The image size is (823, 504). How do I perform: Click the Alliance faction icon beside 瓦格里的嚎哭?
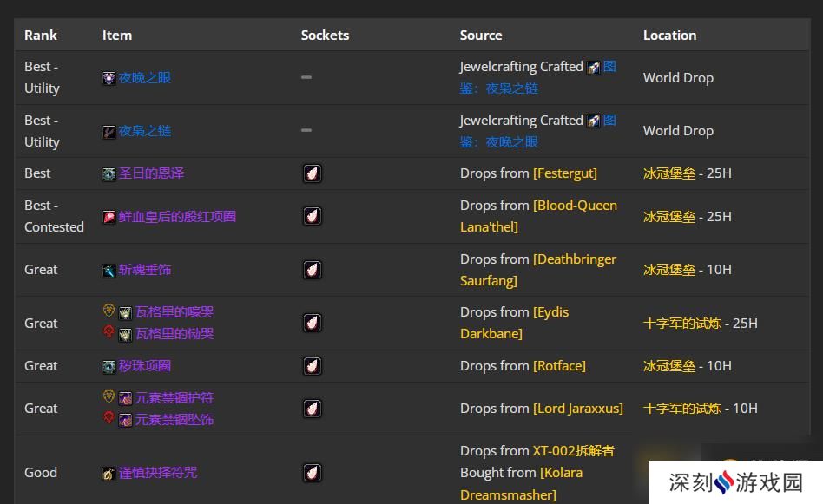point(109,311)
